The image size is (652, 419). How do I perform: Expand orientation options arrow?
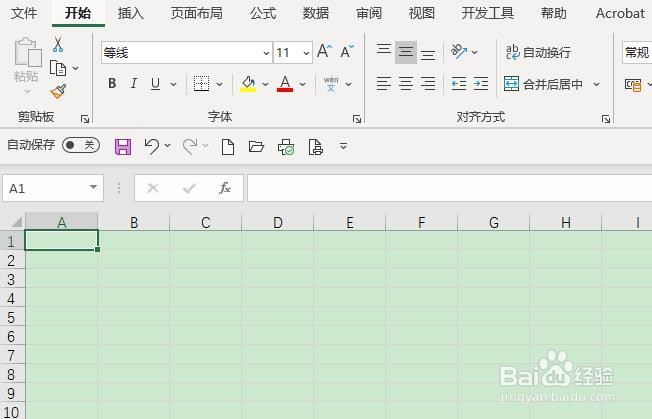tap(474, 52)
